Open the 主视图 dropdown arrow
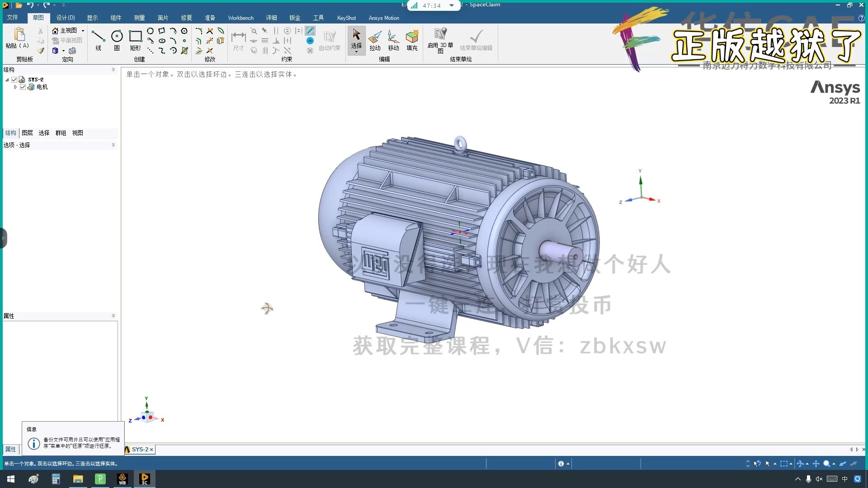The width and height of the screenshot is (868, 488). point(83,31)
